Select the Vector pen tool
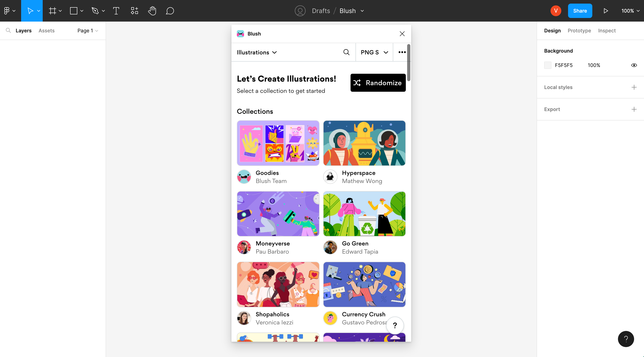The width and height of the screenshot is (644, 357). point(93,11)
